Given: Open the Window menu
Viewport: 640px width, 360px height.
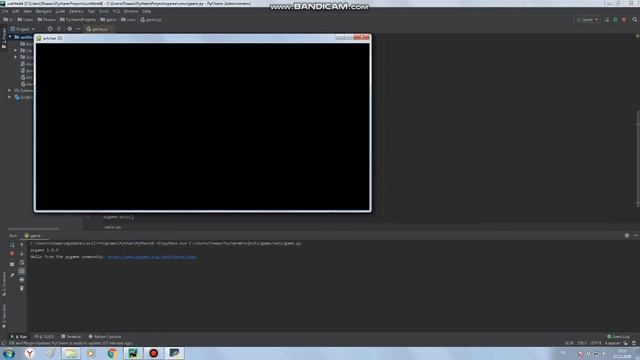Looking at the screenshot, I should point(131,11).
